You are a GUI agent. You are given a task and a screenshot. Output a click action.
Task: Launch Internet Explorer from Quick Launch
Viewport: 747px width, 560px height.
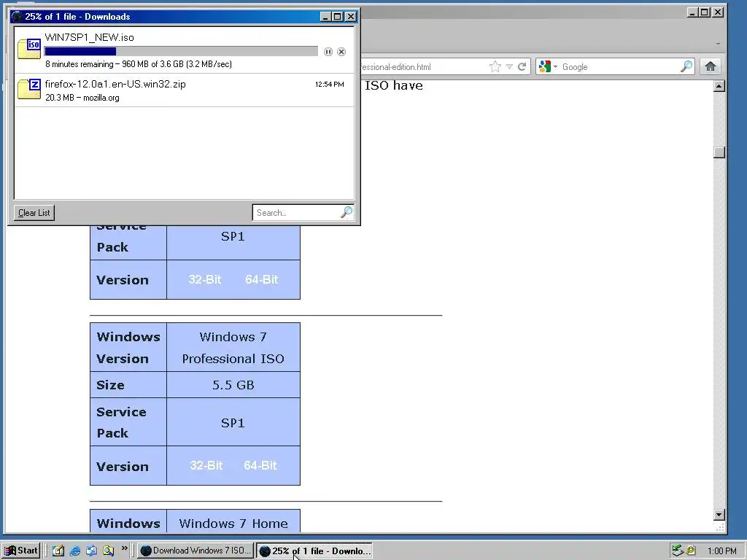point(75,551)
